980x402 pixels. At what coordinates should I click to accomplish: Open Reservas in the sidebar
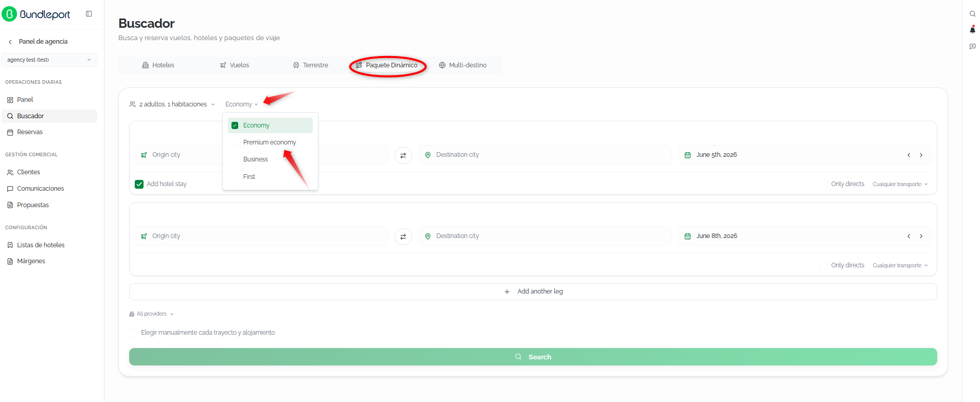49,132
